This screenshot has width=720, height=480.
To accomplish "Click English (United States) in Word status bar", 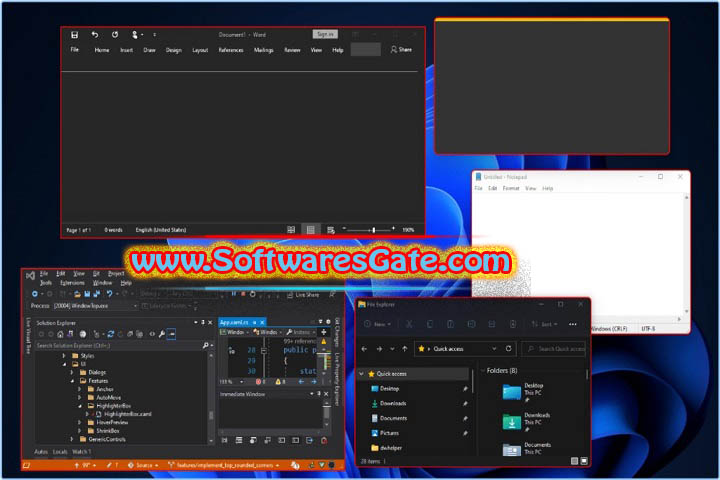I will pos(161,230).
